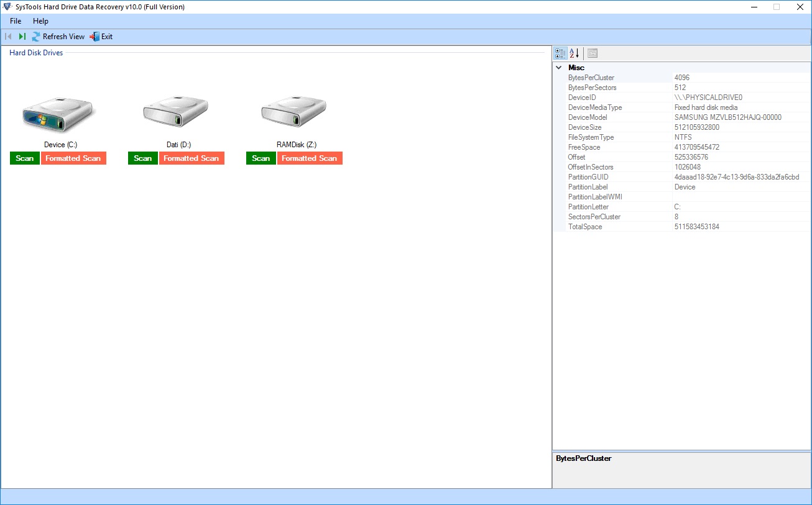
Task: Click the Exit toolbar button
Action: click(x=101, y=37)
